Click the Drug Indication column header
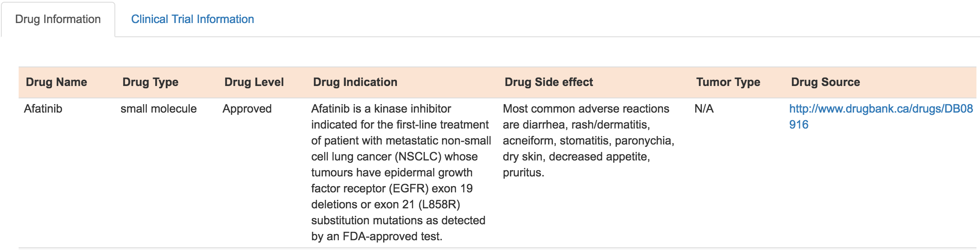The image size is (980, 250). point(355,82)
